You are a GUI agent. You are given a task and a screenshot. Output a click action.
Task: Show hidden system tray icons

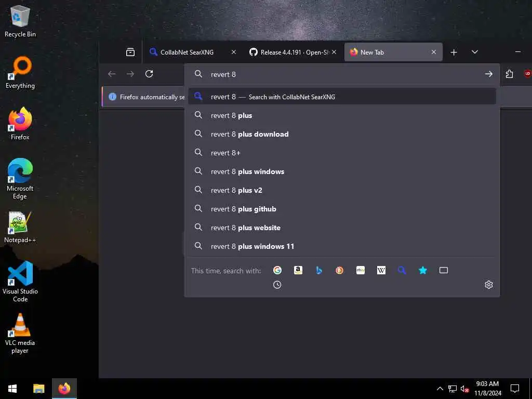pos(440,389)
